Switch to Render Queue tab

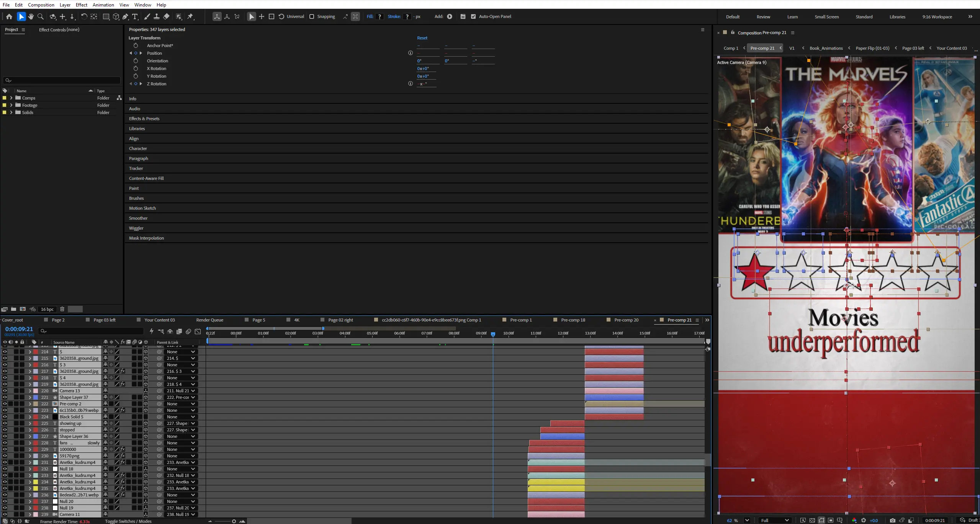point(209,320)
